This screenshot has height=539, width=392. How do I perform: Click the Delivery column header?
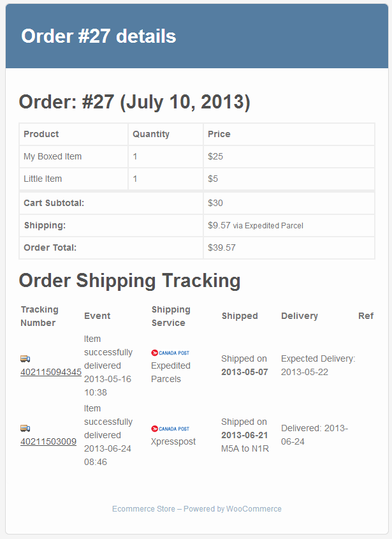300,316
